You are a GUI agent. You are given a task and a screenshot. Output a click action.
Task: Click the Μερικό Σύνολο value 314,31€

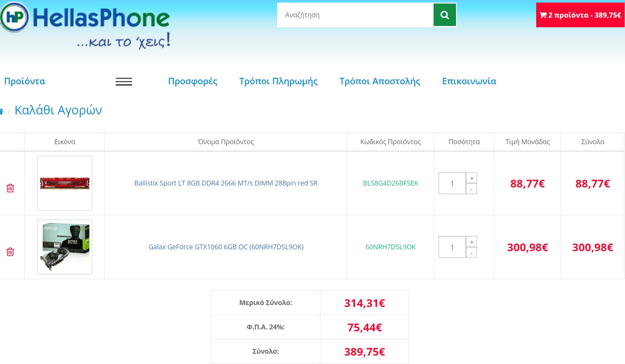365,303
